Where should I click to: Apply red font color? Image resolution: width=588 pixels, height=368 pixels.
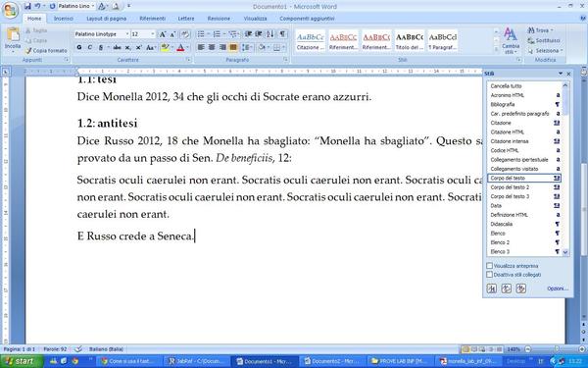[x=180, y=47]
